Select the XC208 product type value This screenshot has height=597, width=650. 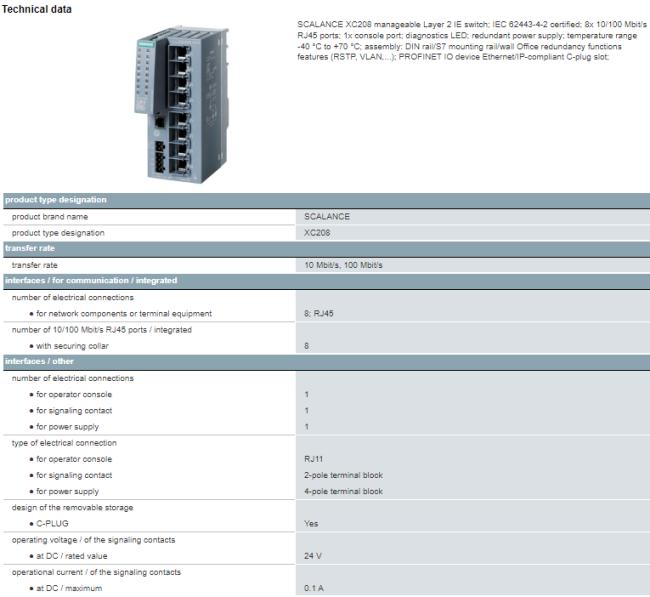coord(318,232)
